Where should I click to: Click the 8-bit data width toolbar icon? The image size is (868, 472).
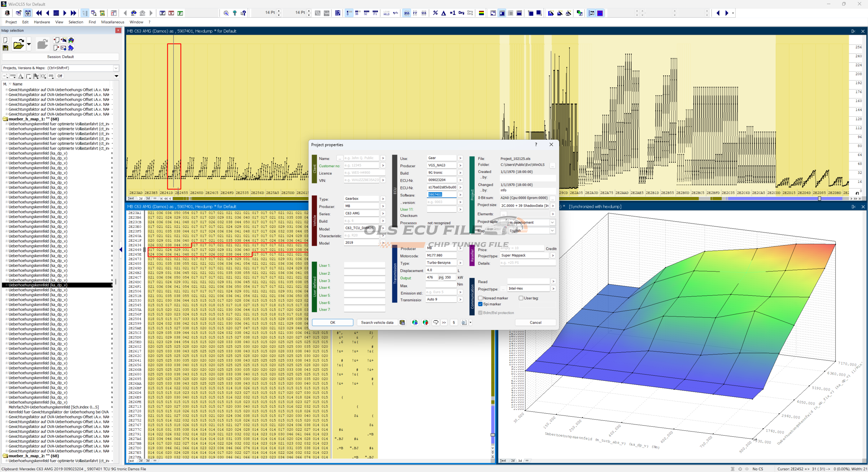348,13
